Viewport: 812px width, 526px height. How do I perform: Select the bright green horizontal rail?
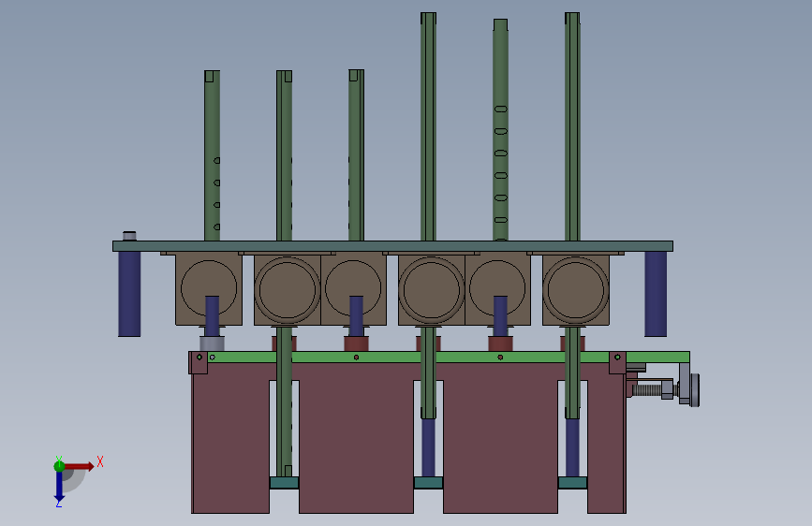(449, 358)
